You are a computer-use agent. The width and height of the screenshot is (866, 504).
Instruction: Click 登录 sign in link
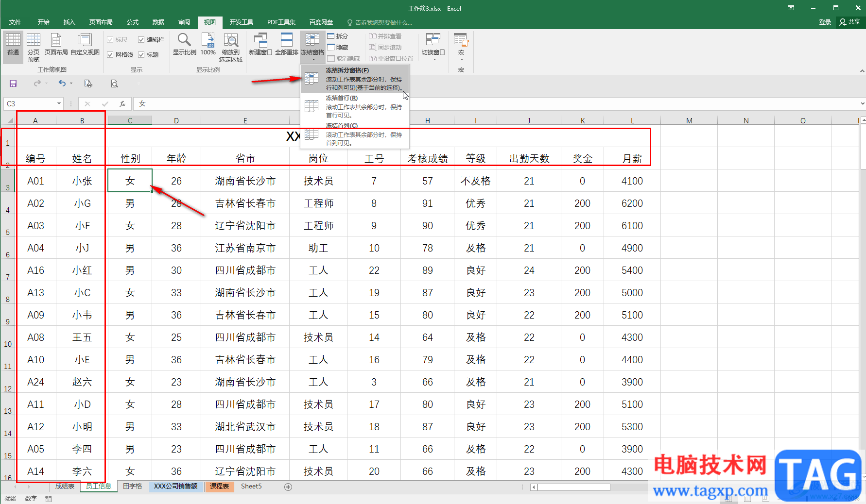(x=825, y=22)
